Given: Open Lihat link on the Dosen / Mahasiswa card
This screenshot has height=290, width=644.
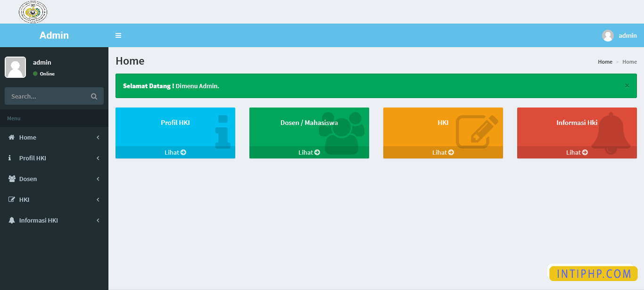Looking at the screenshot, I should 309,152.
